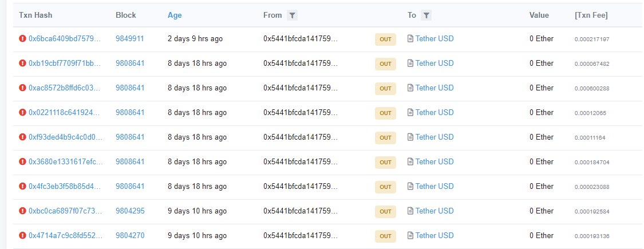Open block 9804295 details

pyautogui.click(x=129, y=211)
